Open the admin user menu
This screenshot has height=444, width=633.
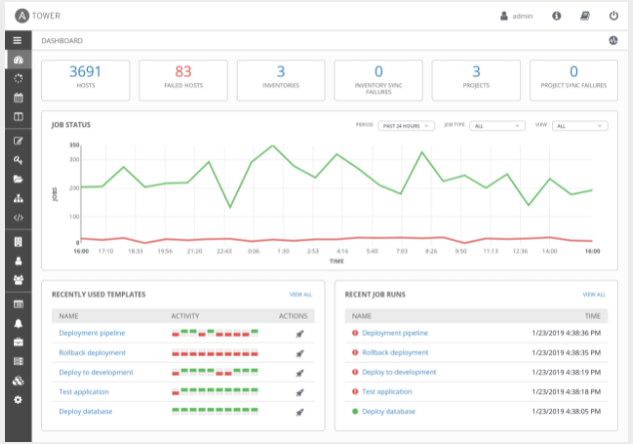click(x=517, y=16)
